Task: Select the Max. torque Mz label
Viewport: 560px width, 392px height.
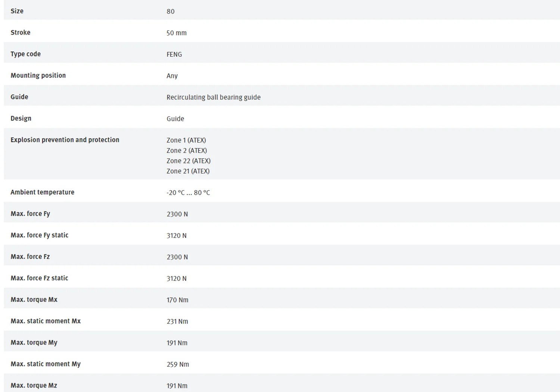Action: coord(34,386)
